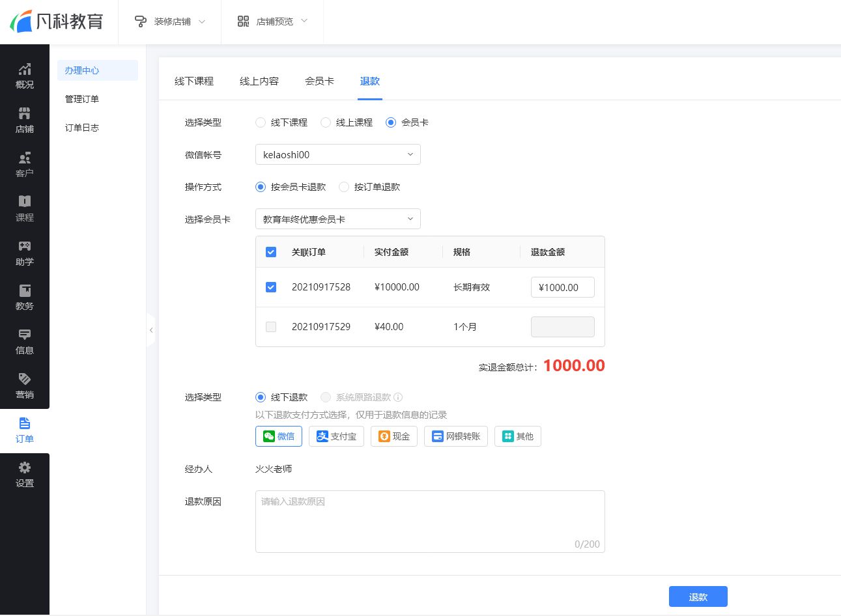The width and height of the screenshot is (841, 616).
Task: Click the red total 1000.00
Action: 574,366
